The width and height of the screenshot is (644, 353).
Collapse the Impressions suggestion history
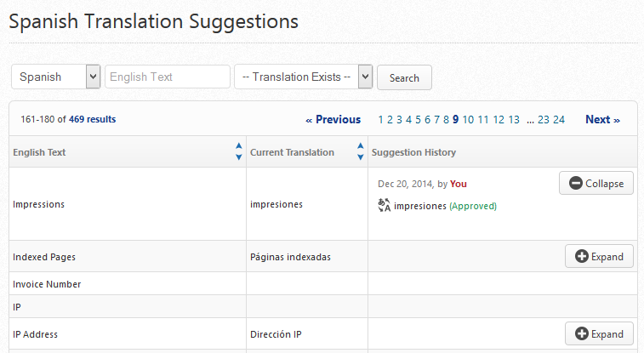coord(596,183)
